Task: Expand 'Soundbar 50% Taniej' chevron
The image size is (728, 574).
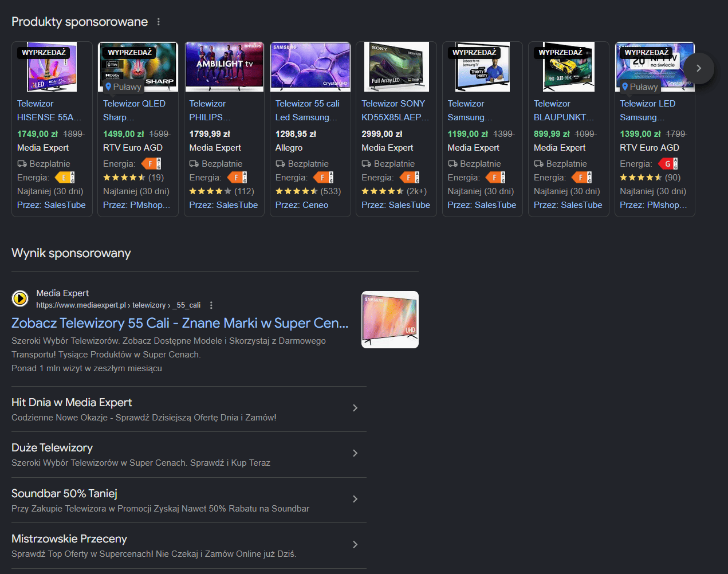Action: [x=355, y=499]
